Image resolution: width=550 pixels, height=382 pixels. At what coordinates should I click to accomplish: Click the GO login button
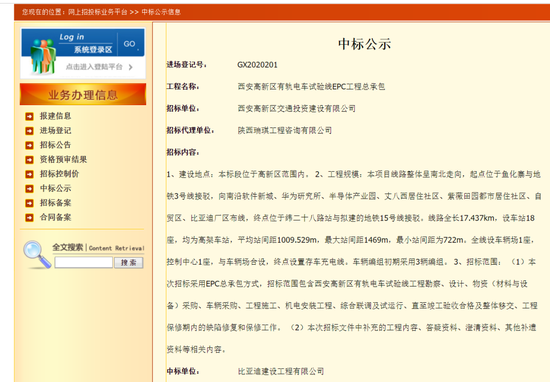[130, 43]
